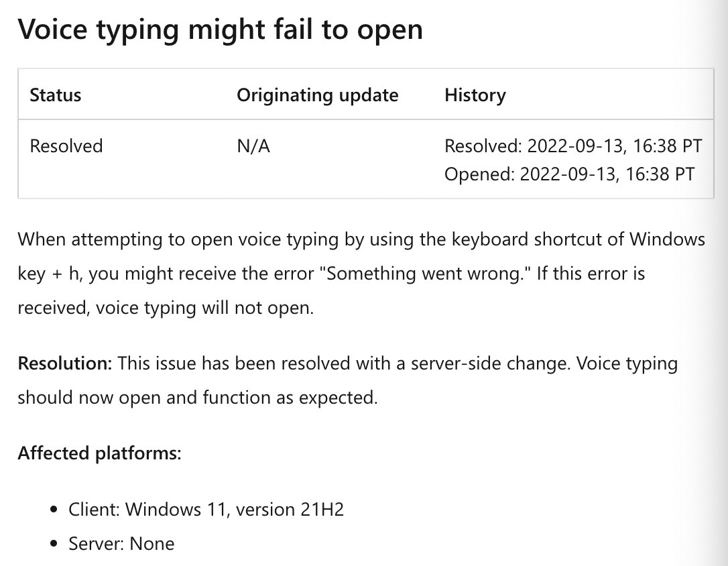Click the 'voice typing will not open' sentence

point(204,308)
